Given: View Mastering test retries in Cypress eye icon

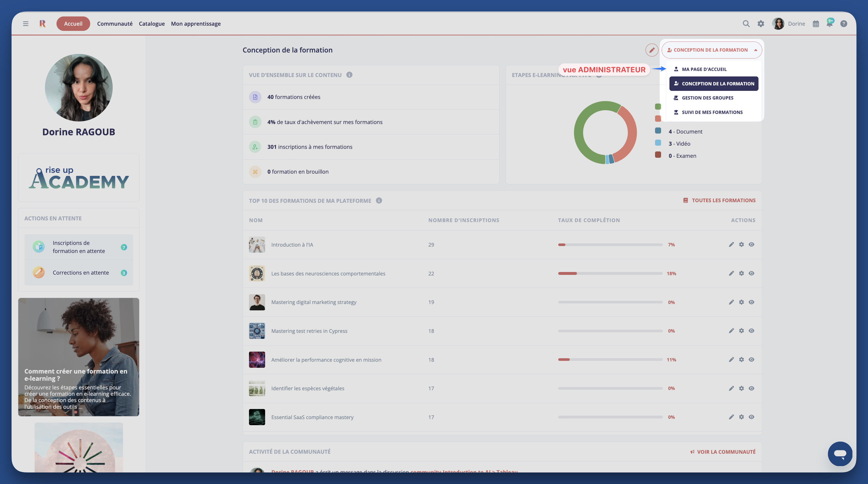Looking at the screenshot, I should (751, 331).
